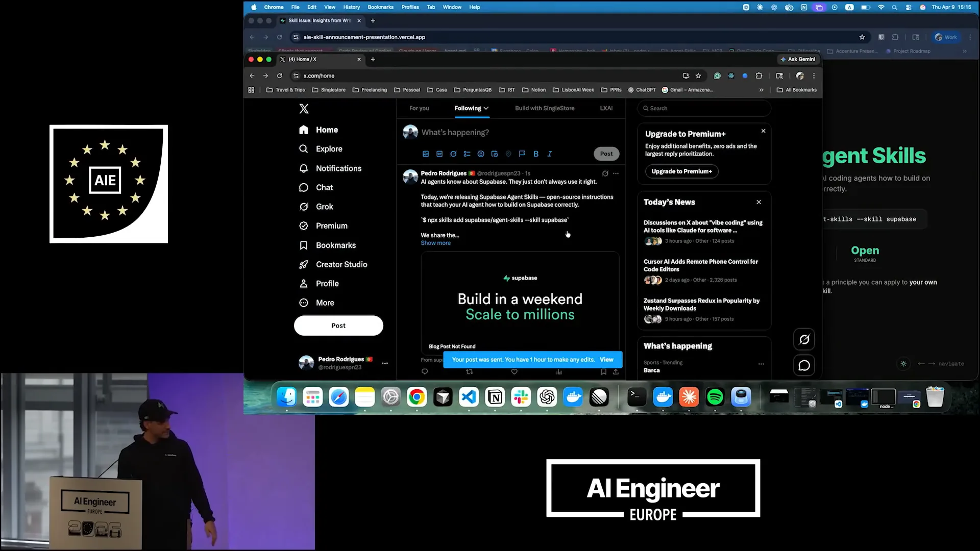Screen dimensions: 980x551
Task: Add media image to the new post
Action: (x=426, y=154)
